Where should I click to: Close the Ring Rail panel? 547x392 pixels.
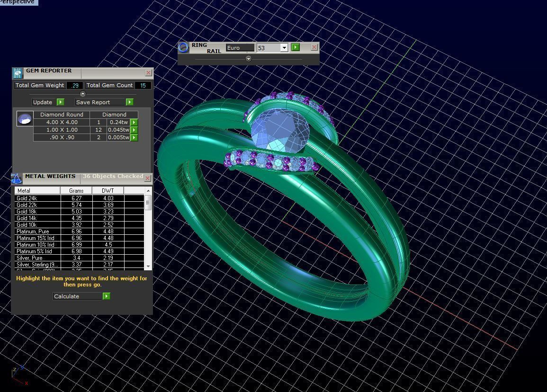coord(314,47)
